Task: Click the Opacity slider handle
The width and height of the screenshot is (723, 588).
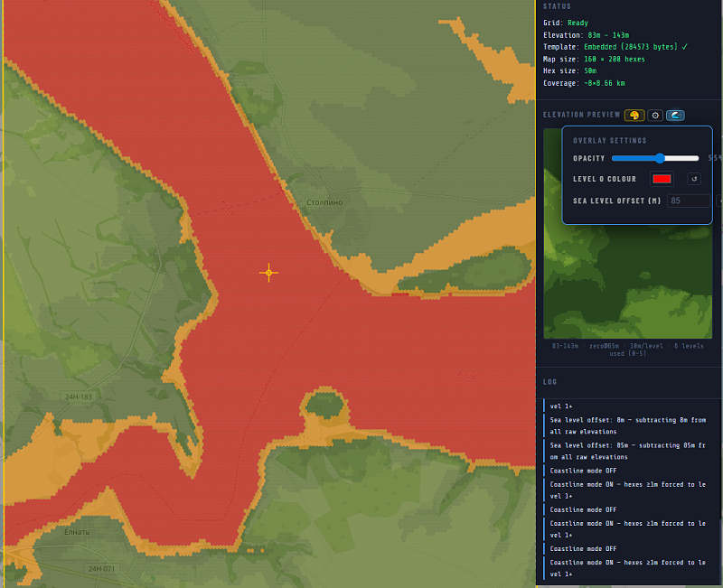Action: [x=661, y=158]
